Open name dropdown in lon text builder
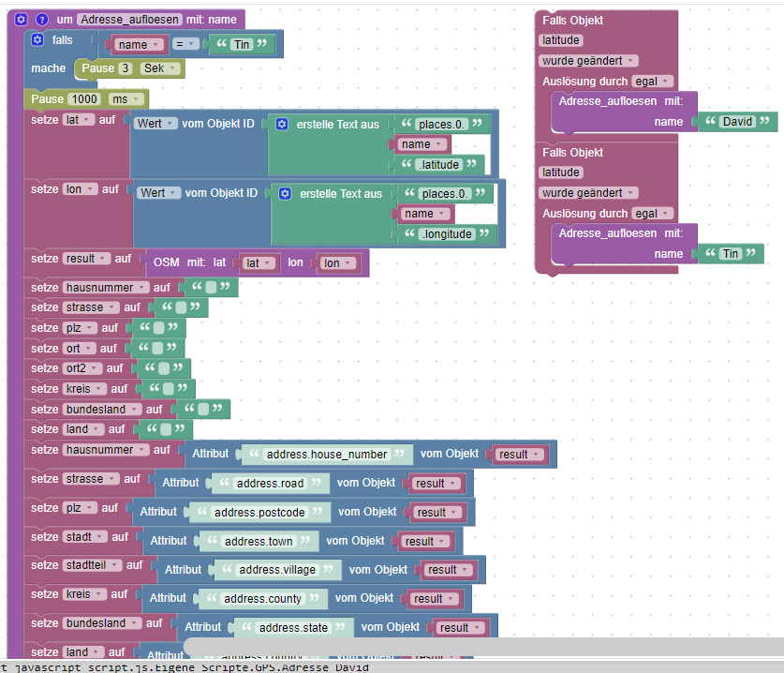 (425, 214)
